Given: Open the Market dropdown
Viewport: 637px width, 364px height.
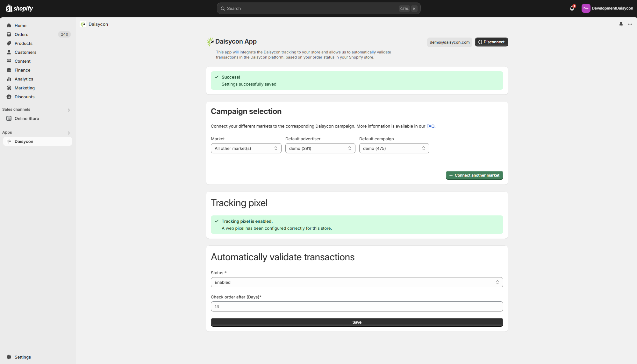Looking at the screenshot, I should pos(246,148).
